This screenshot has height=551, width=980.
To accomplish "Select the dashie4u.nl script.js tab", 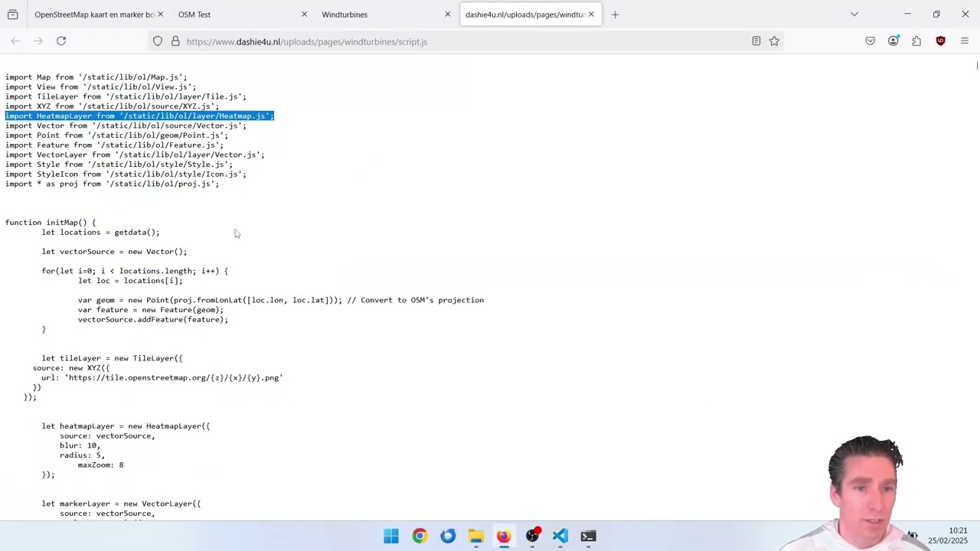I will pyautogui.click(x=531, y=15).
